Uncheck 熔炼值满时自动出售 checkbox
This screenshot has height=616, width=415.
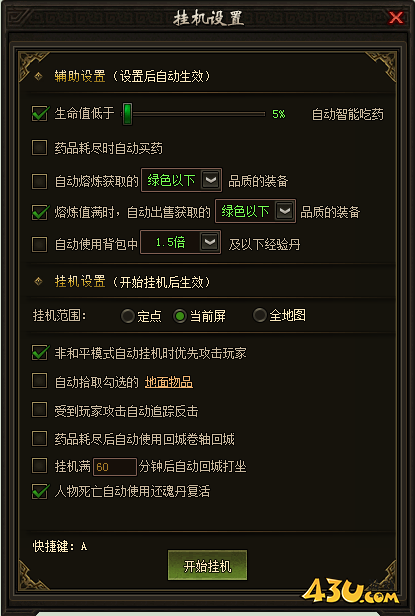pos(39,212)
